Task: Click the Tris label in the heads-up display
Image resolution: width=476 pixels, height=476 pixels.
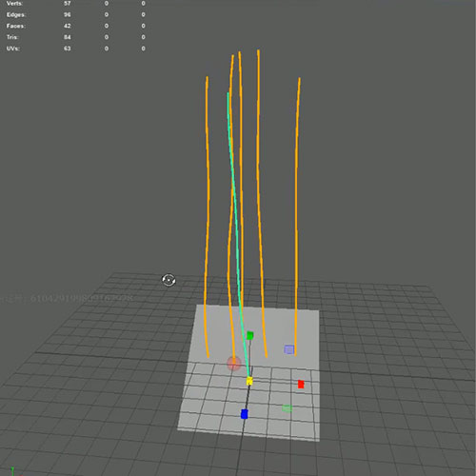Action: 12,37
